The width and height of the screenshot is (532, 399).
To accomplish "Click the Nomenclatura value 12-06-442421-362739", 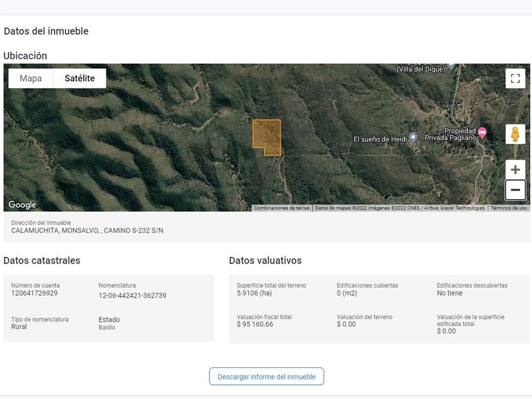I will [132, 296].
